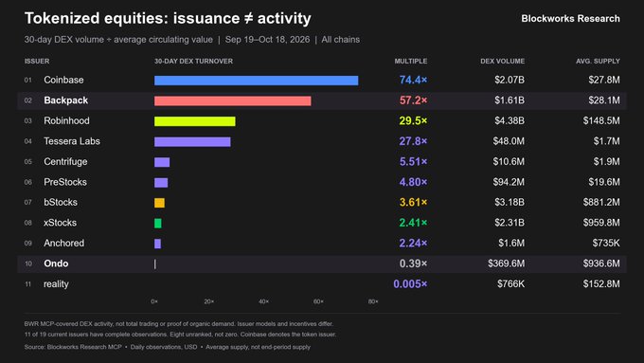Click the DEX VOLUME column header

(x=502, y=62)
